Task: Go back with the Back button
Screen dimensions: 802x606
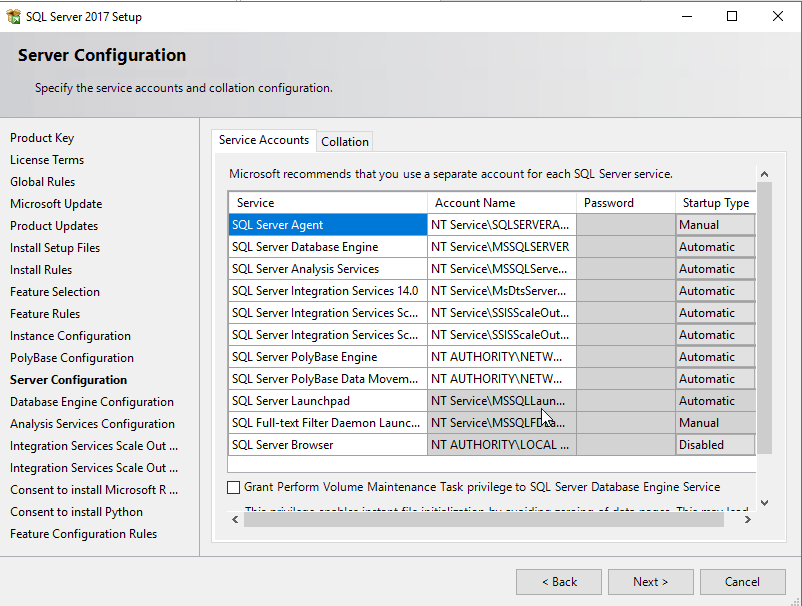Action: [559, 582]
